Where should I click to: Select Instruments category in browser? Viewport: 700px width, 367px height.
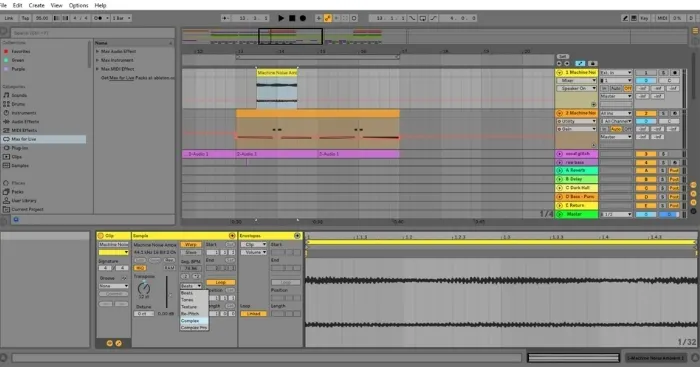point(24,113)
